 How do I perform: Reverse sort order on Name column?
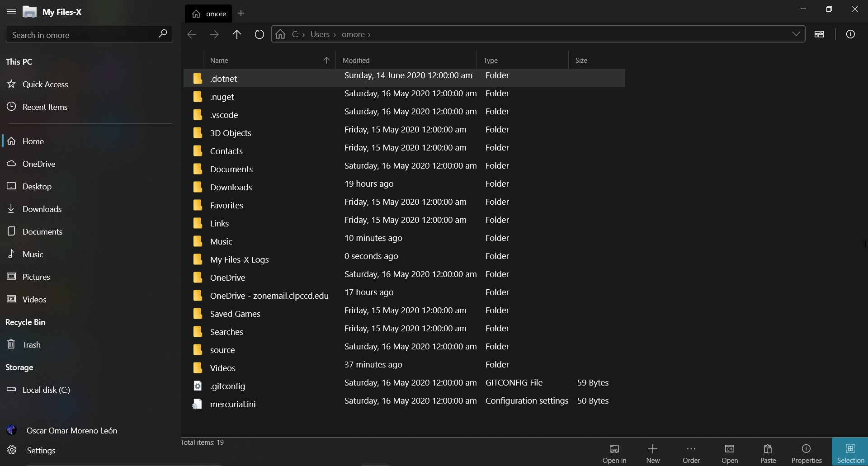click(x=326, y=60)
